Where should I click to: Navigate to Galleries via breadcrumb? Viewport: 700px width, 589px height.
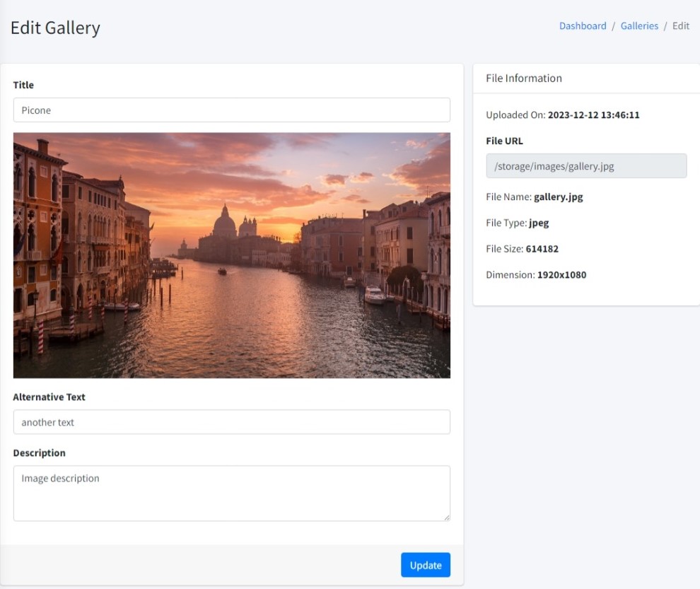point(638,25)
